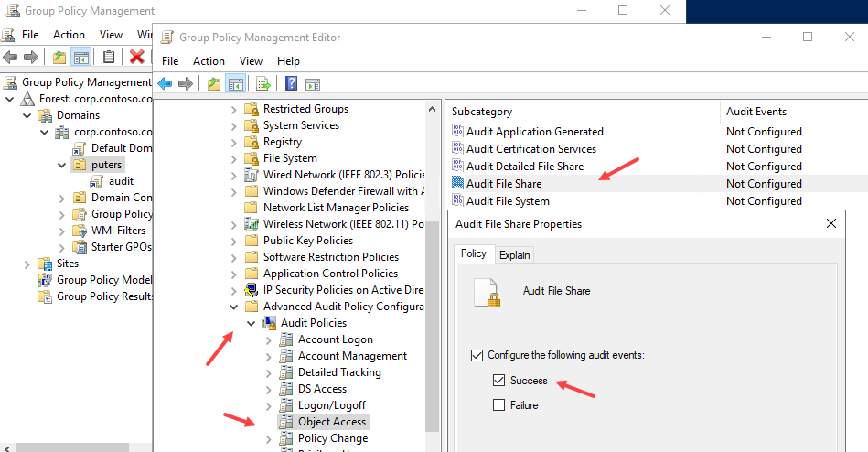Click the Forward arrow in the Group Policy Management toolbar

31,57
